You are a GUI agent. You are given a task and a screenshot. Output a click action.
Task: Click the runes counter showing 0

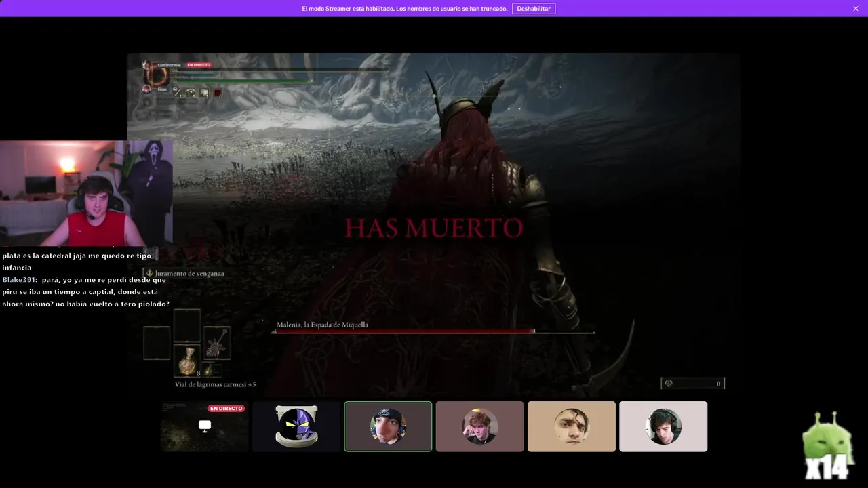click(693, 384)
